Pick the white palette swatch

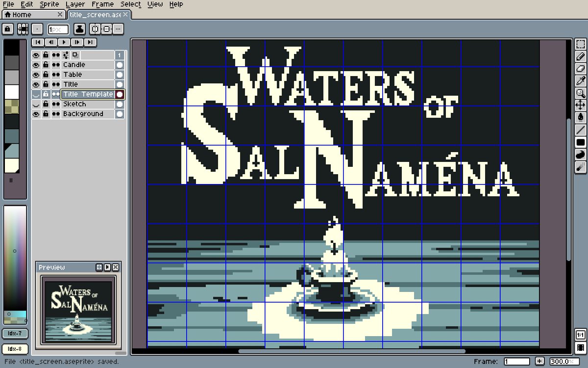point(12,92)
